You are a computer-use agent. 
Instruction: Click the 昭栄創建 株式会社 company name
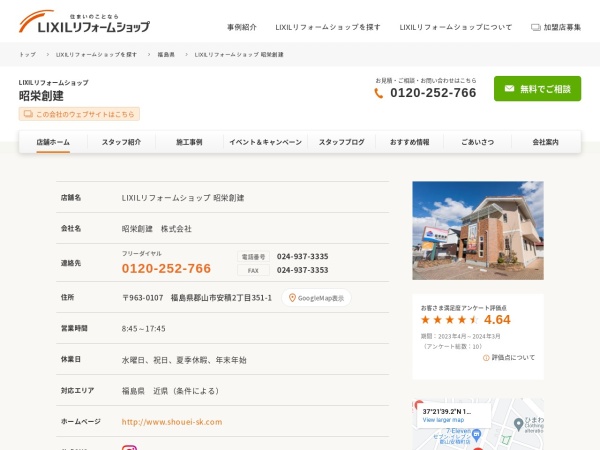pos(157,229)
